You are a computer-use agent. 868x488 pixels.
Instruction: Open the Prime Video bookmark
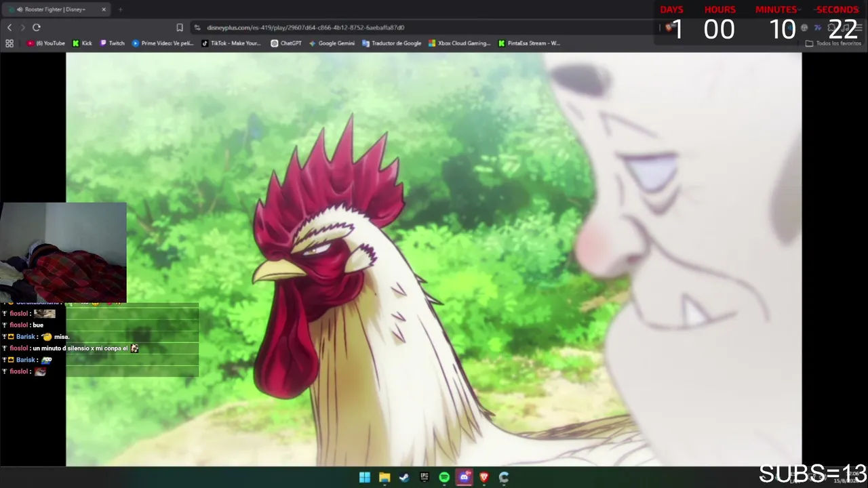pyautogui.click(x=163, y=43)
